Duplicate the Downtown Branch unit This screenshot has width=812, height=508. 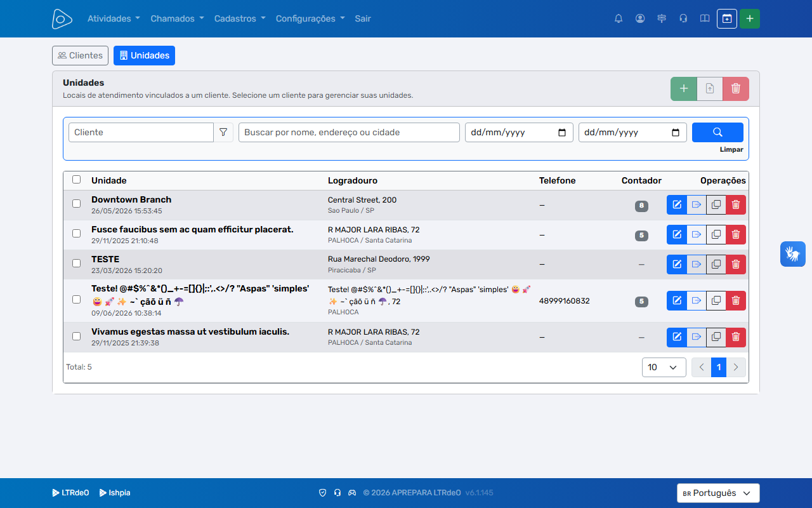click(x=716, y=204)
